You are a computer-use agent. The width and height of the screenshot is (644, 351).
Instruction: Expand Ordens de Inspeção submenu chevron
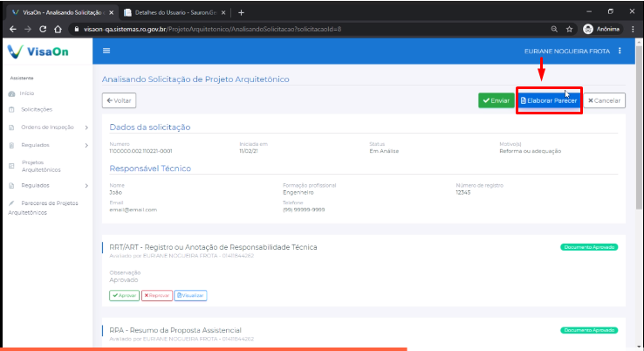click(x=86, y=127)
